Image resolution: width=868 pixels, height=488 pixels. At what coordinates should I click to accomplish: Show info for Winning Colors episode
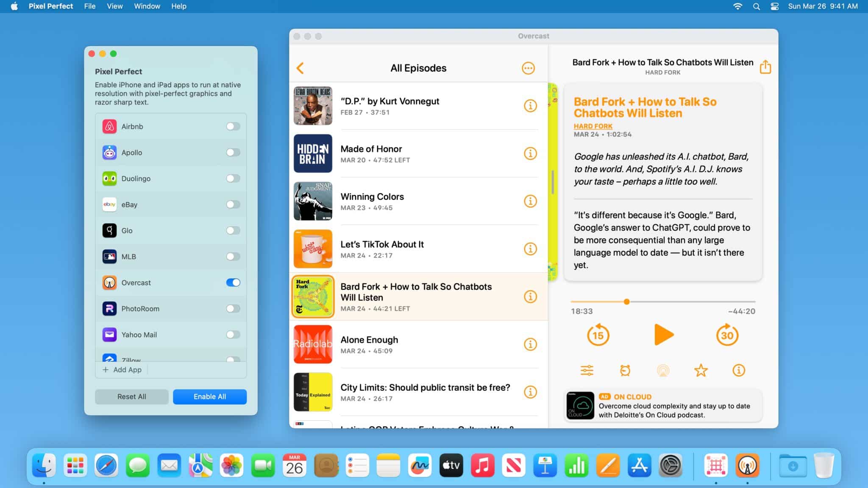[530, 201]
